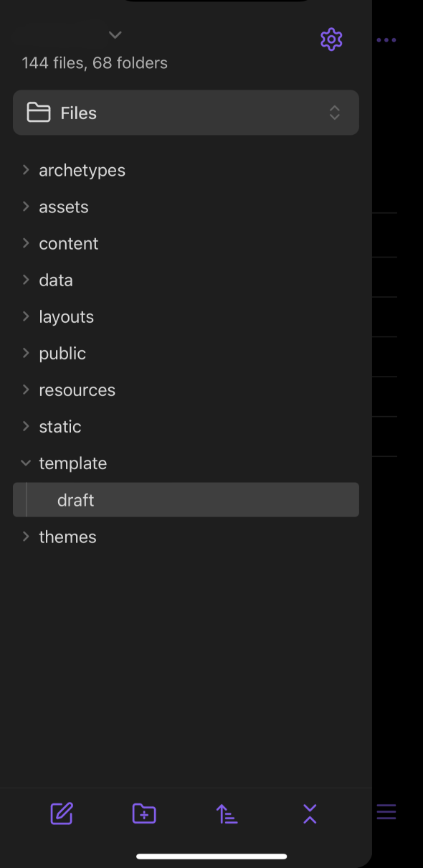Image resolution: width=423 pixels, height=868 pixels.
Task: Expand the vault switcher chevron at top
Action: tap(115, 34)
